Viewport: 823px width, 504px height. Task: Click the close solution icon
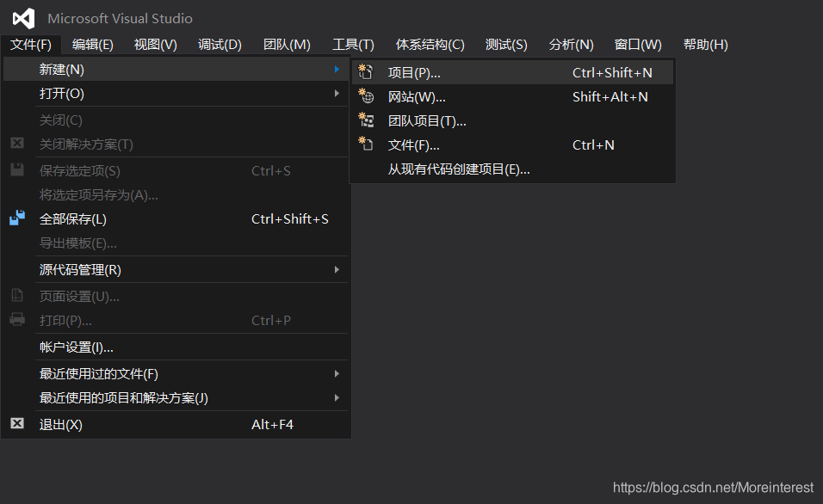point(17,143)
